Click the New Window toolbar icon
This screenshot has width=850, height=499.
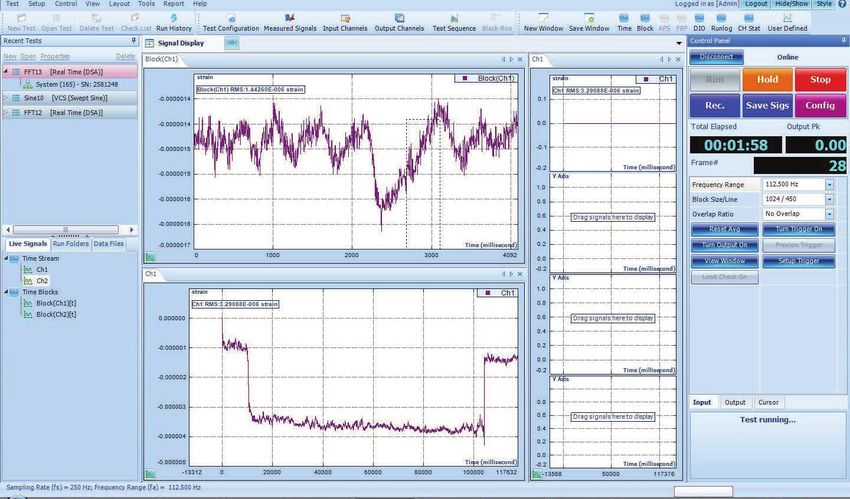[x=543, y=23]
